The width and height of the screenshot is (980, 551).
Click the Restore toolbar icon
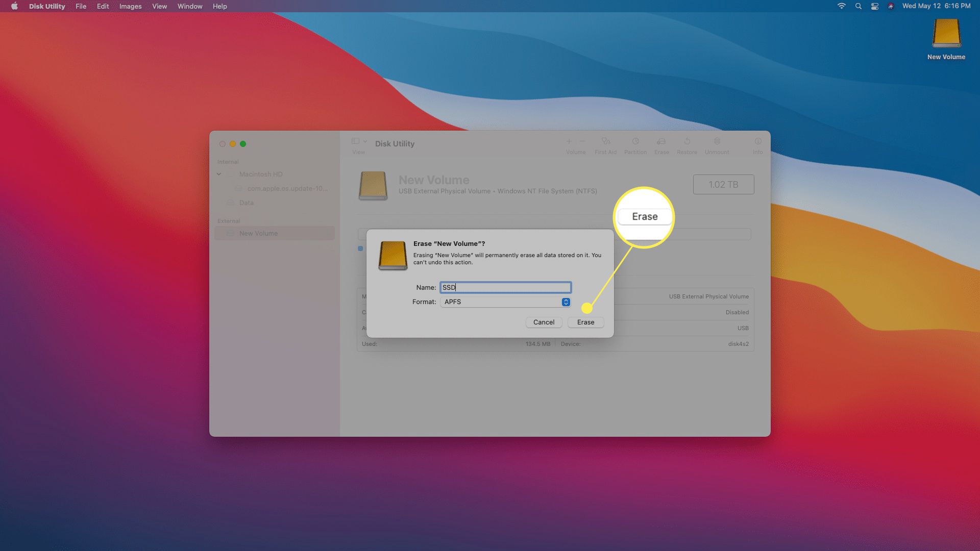(687, 141)
